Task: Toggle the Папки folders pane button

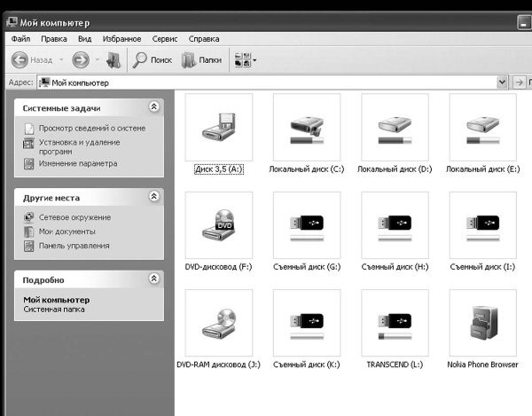Action: coord(201,60)
